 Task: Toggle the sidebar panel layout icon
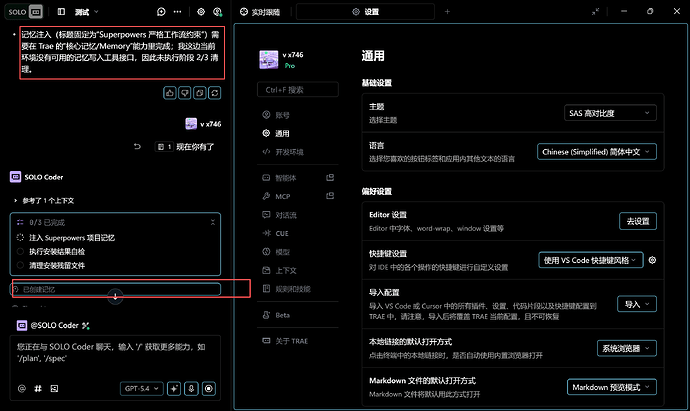61,12
